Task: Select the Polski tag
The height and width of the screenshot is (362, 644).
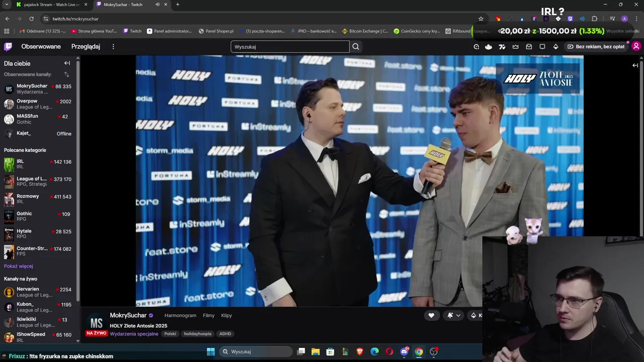Action: pyautogui.click(x=170, y=334)
